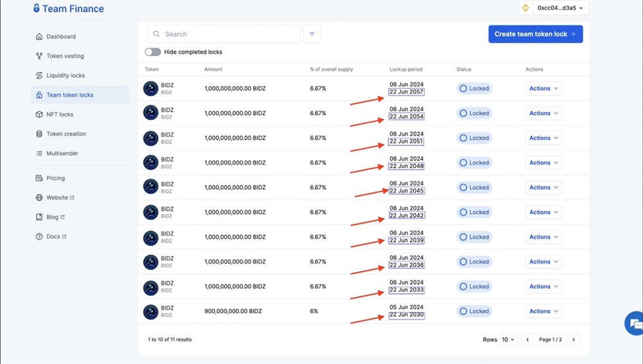Viewport: 643px width, 364px height.
Task: Navigate to NFT locks section
Action: [60, 114]
